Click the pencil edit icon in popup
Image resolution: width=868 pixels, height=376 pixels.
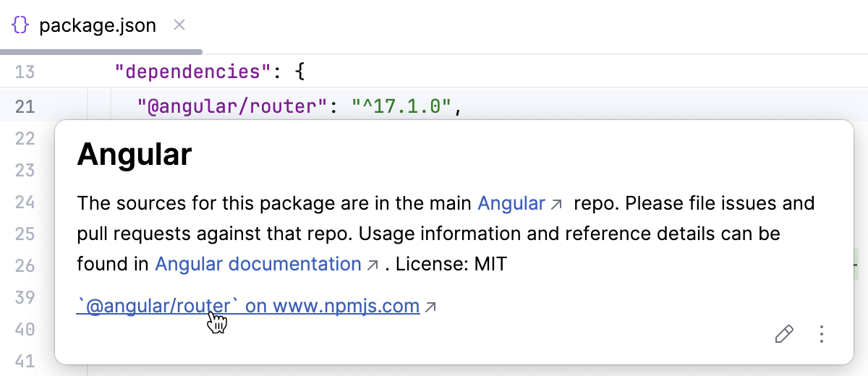[x=783, y=334]
